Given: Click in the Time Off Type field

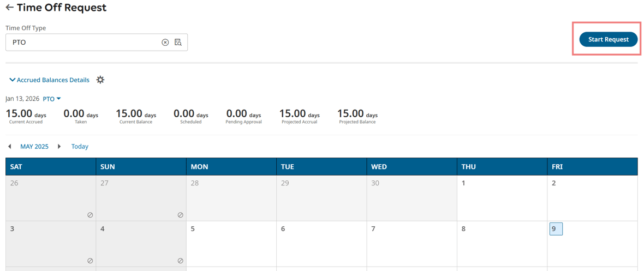Looking at the screenshot, I should pyautogui.click(x=82, y=43).
